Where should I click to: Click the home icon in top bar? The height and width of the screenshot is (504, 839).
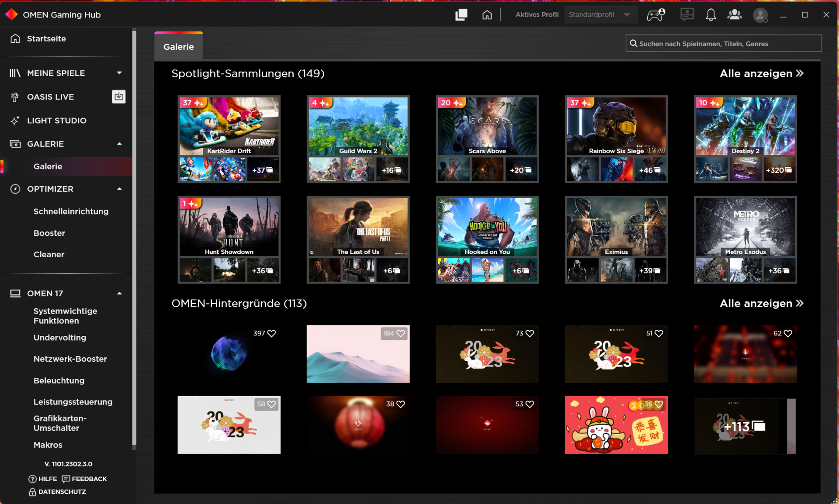(x=487, y=15)
